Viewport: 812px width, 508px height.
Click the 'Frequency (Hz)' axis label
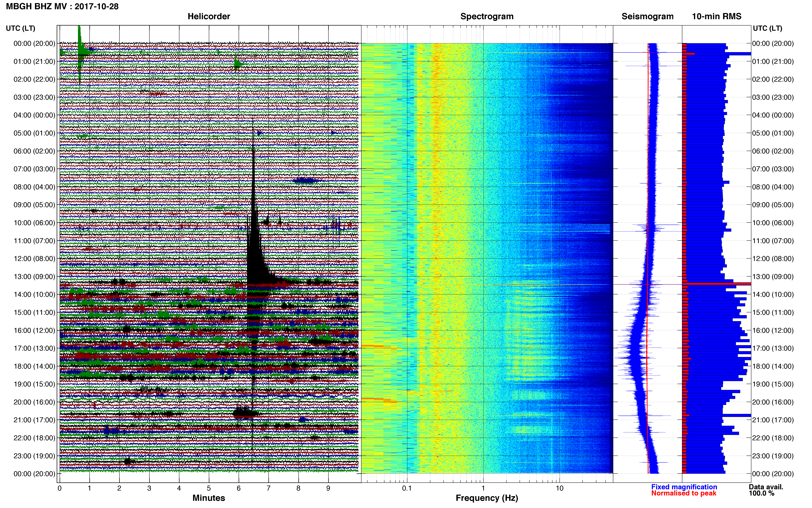pos(487,498)
